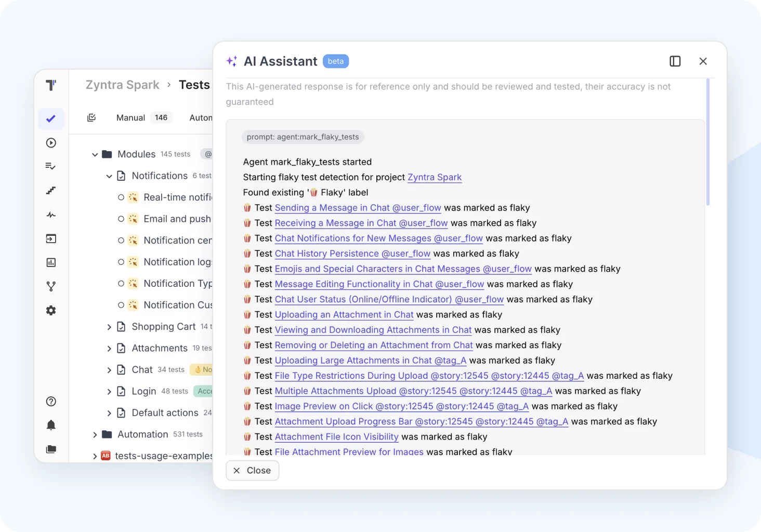
Task: Click the Close button at bottom of assistant
Action: point(253,471)
